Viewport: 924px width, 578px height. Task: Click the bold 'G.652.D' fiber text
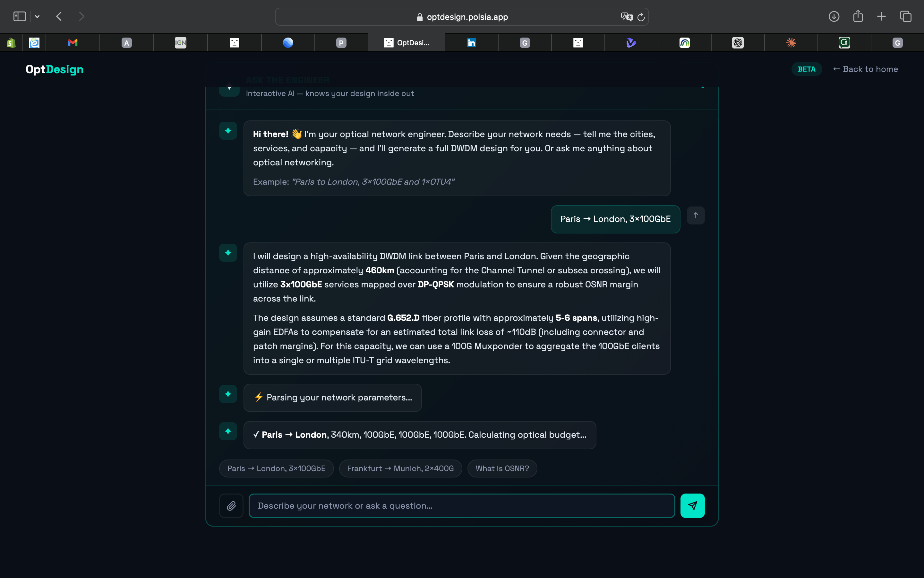pyautogui.click(x=403, y=318)
